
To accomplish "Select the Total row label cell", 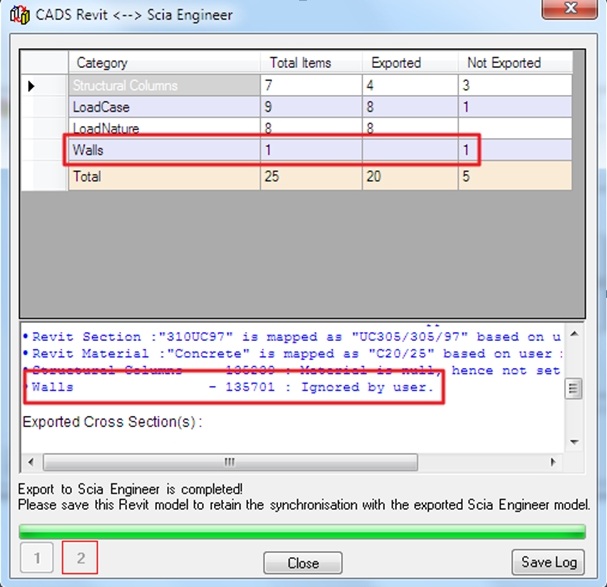I will tap(165, 177).
